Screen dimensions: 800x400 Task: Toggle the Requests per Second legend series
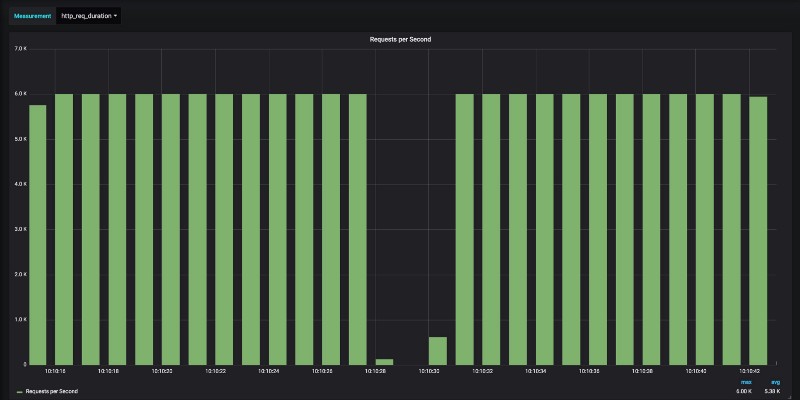pos(52,391)
